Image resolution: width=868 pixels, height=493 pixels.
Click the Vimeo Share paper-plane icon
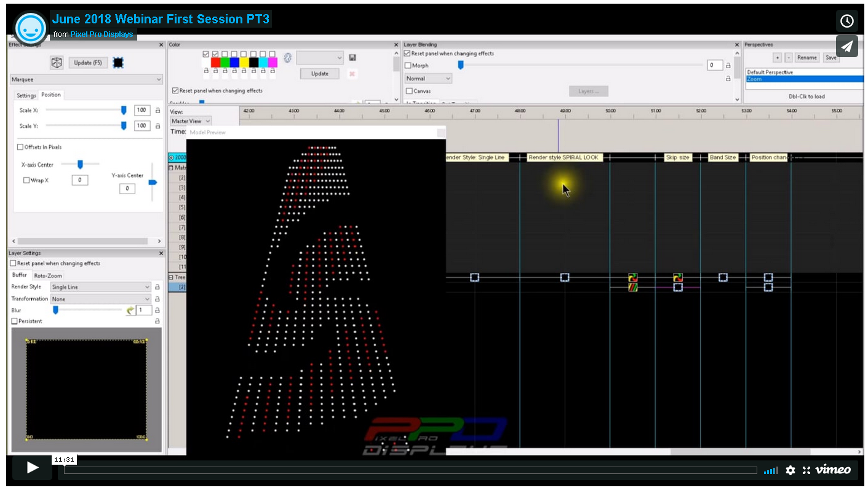click(847, 46)
